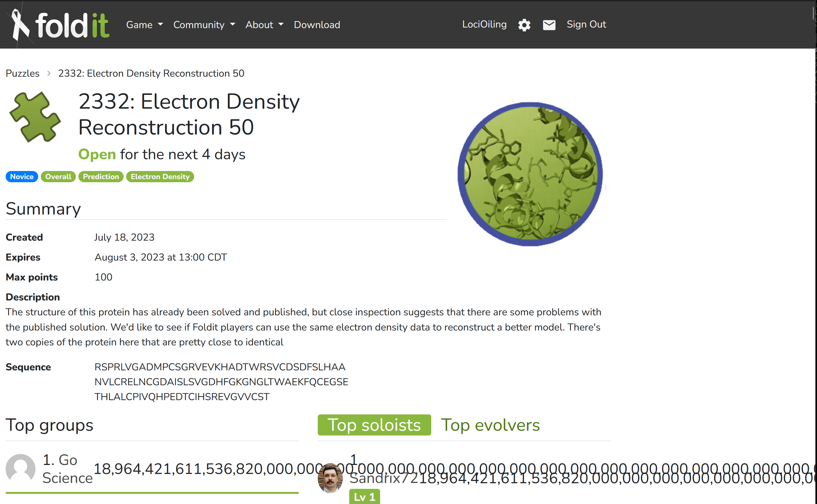Image resolution: width=817 pixels, height=504 pixels.
Task: Open the Download page link
Action: [x=317, y=25]
